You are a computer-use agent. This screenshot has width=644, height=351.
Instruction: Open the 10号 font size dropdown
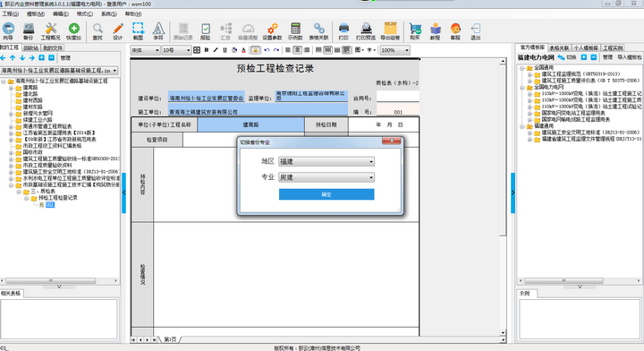click(176, 50)
